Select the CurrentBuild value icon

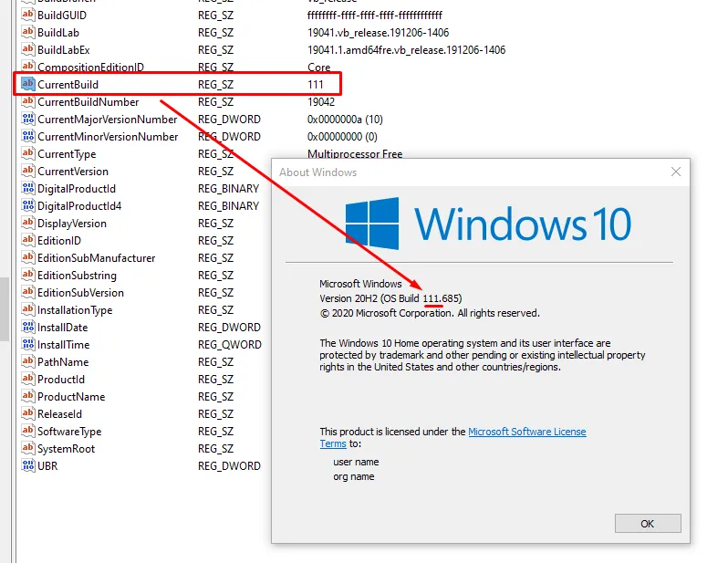click(x=28, y=84)
